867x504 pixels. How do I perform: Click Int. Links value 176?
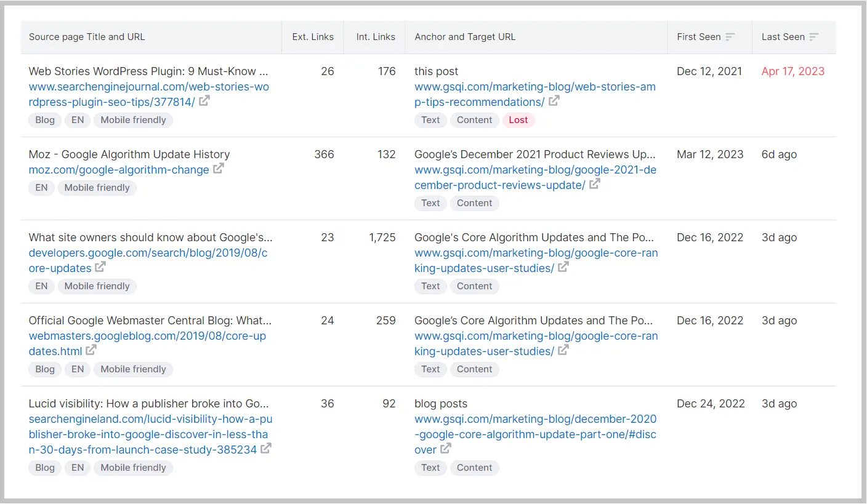click(387, 71)
